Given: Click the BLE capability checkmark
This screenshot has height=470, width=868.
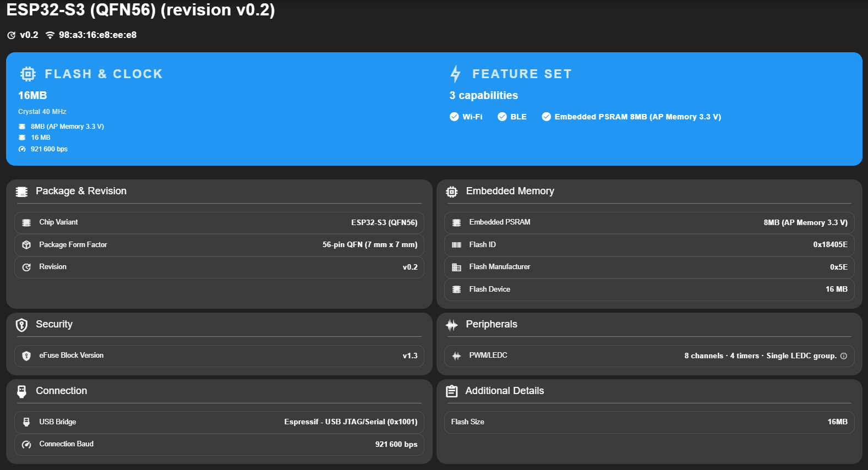Looking at the screenshot, I should click(x=502, y=117).
